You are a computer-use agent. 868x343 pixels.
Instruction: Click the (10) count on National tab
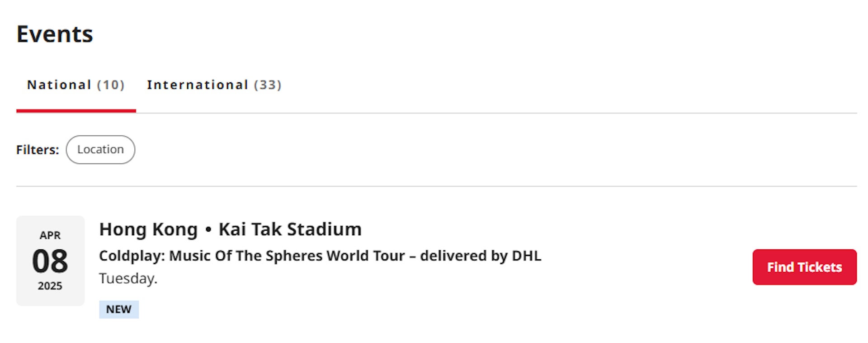111,85
